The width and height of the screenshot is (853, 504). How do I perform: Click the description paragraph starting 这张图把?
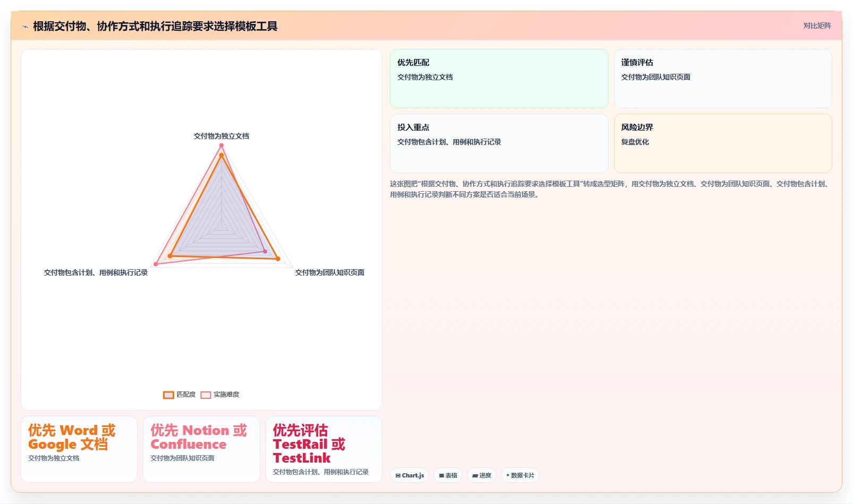[x=610, y=189]
